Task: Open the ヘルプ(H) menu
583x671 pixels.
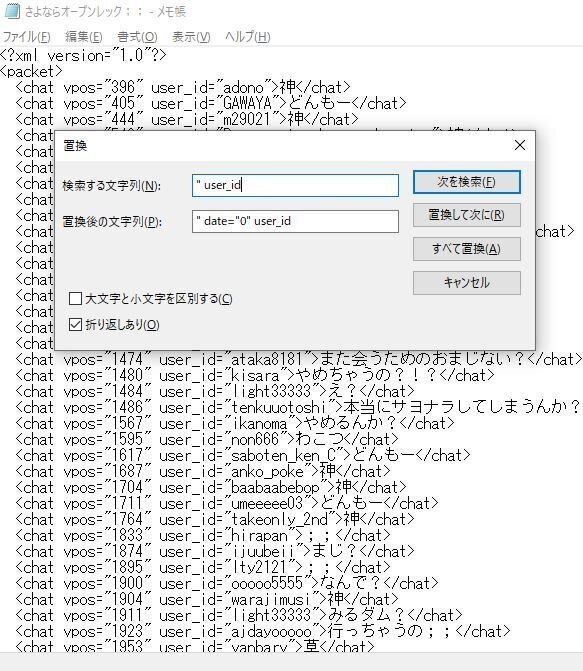Action: (x=247, y=37)
